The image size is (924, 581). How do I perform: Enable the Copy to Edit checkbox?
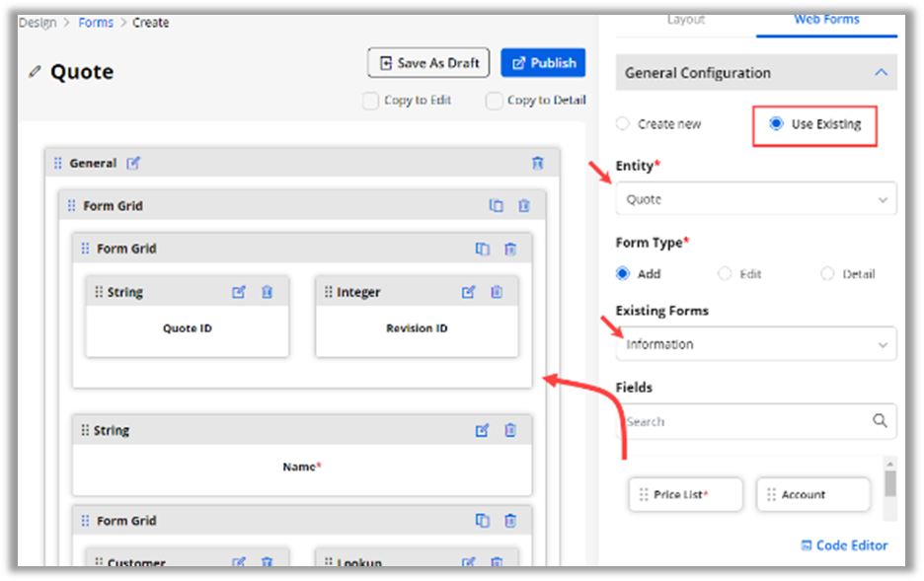pyautogui.click(x=370, y=101)
